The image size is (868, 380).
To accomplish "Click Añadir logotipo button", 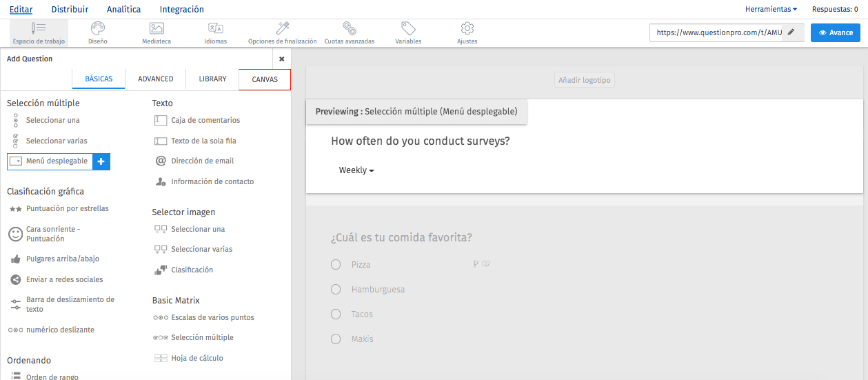I will 584,80.
